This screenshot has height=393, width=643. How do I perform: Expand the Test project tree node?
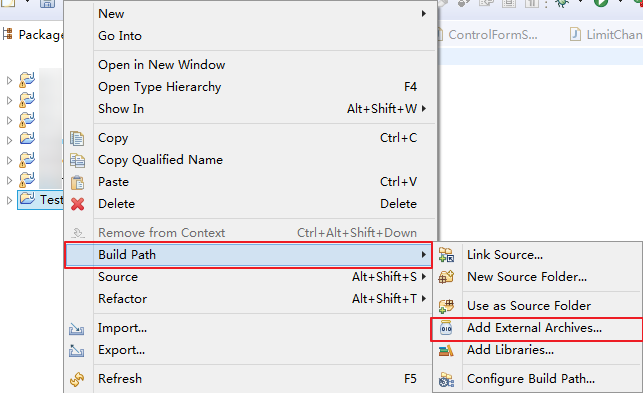click(9, 200)
